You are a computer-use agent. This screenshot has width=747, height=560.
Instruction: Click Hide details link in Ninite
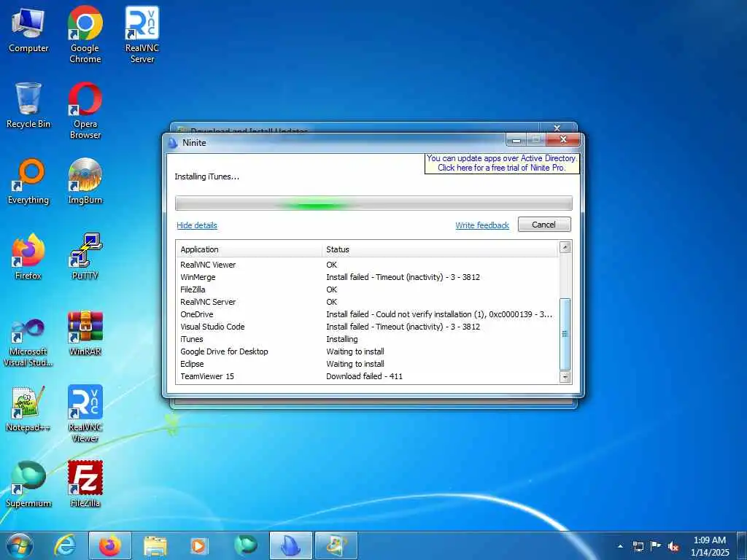pos(197,225)
